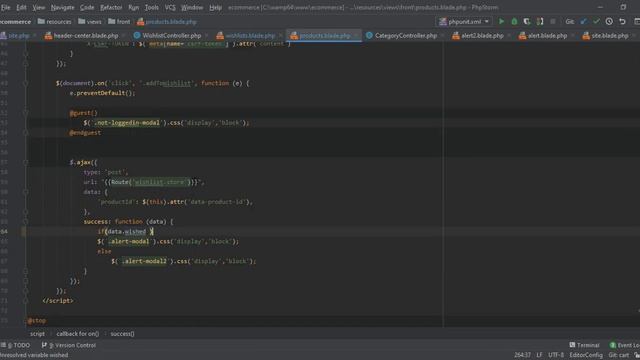
Task: Collapse the 'data: {' block fold marker
Action: pyautogui.click(x=25, y=192)
